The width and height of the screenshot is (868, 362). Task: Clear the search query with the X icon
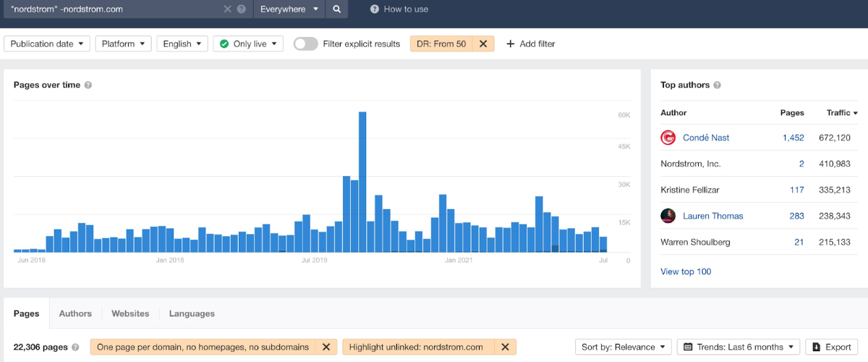coord(227,9)
